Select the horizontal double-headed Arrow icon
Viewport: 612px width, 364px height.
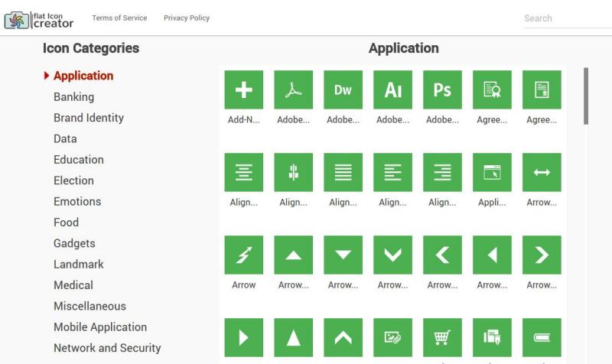click(x=542, y=173)
